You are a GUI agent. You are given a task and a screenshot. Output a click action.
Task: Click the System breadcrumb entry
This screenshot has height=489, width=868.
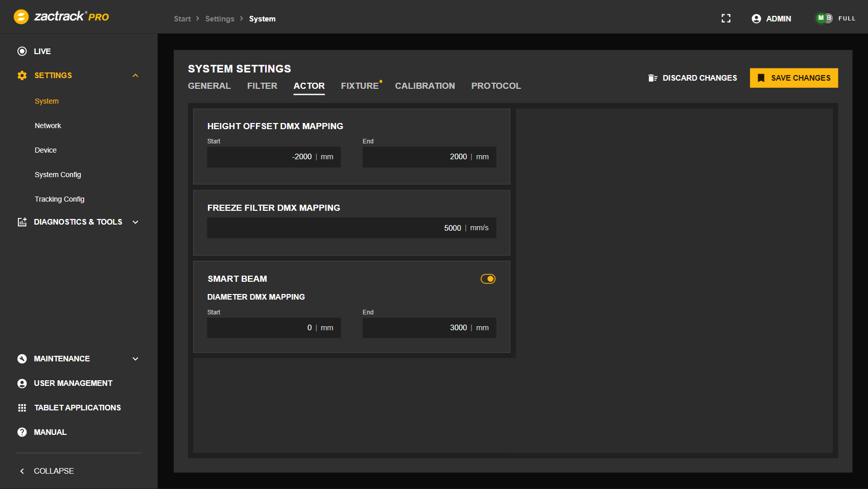tap(262, 19)
